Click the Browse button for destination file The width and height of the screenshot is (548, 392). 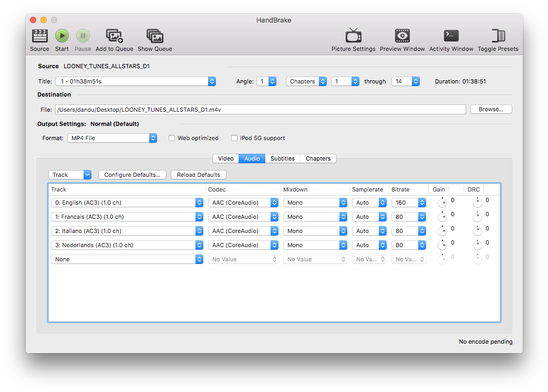491,109
